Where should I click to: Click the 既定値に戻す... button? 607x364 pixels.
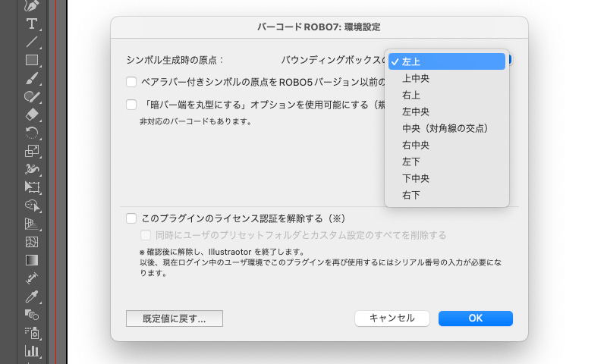tap(175, 318)
